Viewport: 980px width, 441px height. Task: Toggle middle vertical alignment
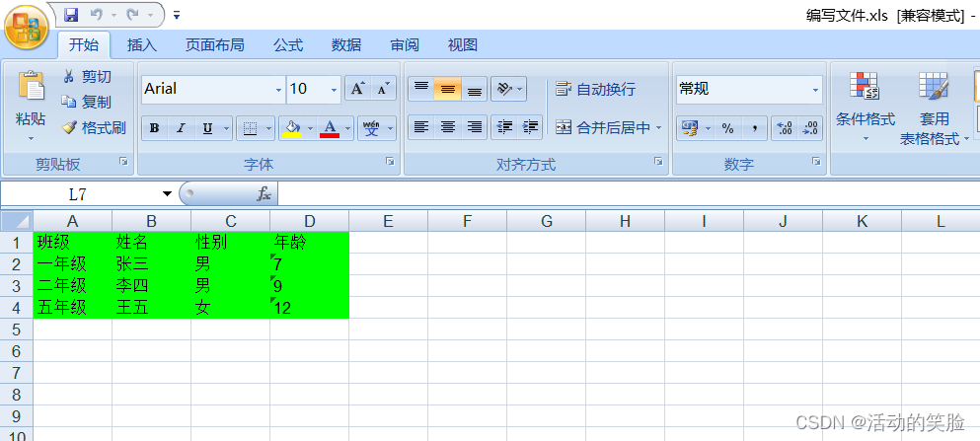click(x=447, y=89)
